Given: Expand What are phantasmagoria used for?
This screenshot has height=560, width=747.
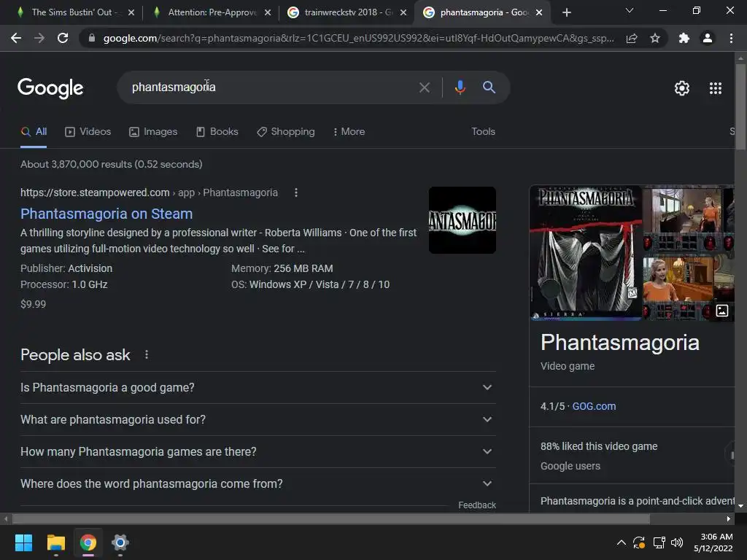Looking at the screenshot, I should pyautogui.click(x=258, y=419).
